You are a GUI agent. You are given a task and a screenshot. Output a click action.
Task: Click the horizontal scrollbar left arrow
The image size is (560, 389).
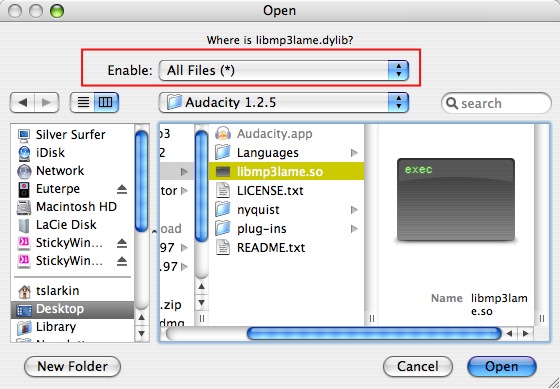tap(510, 334)
